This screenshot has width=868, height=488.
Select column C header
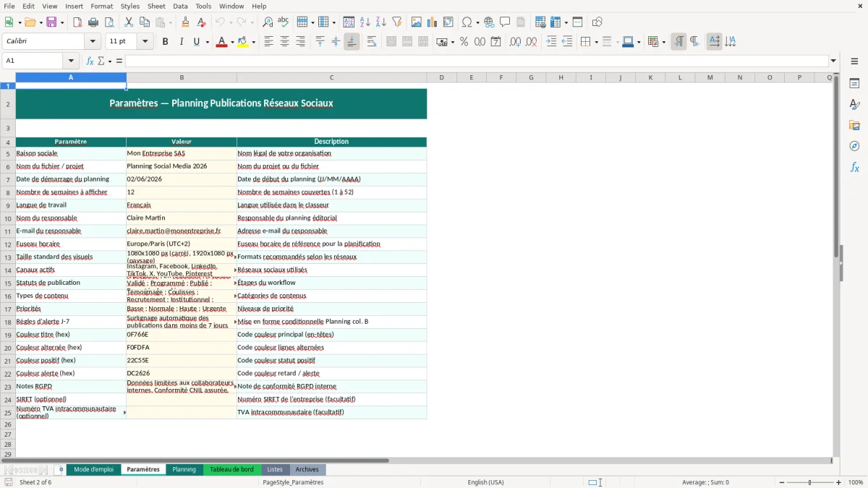[x=331, y=77]
